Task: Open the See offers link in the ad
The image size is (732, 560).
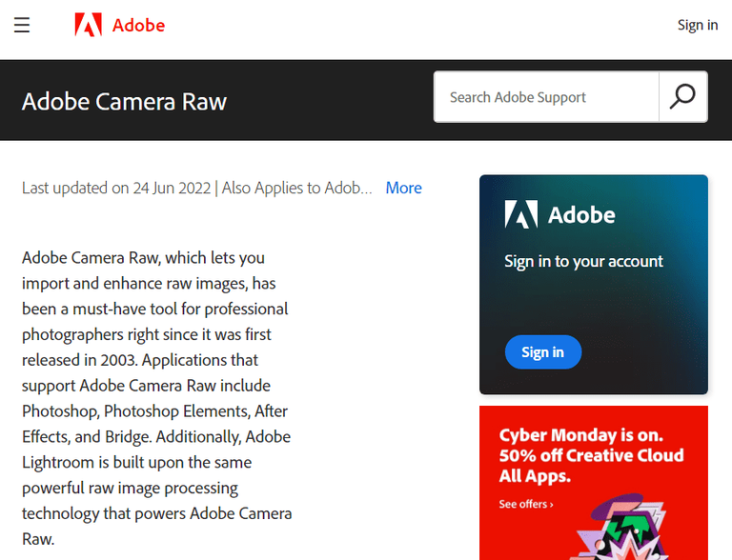Action: click(522, 504)
